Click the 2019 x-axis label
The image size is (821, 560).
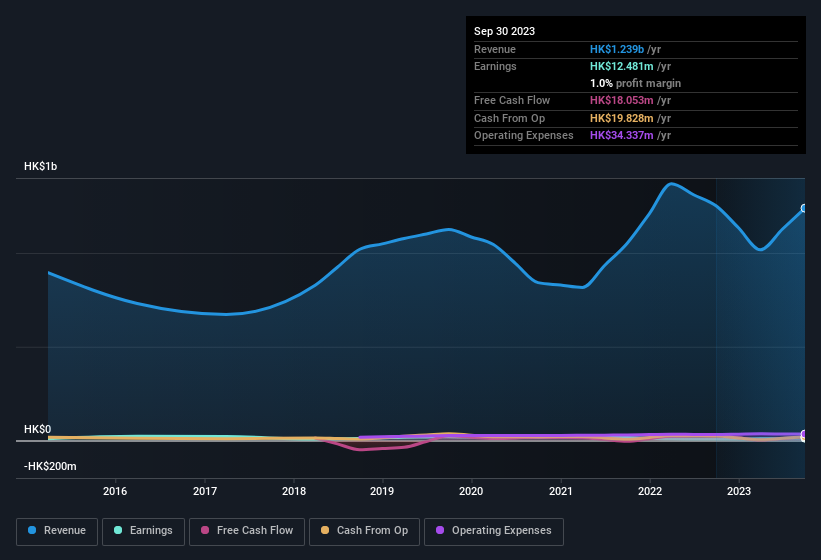[x=382, y=491]
